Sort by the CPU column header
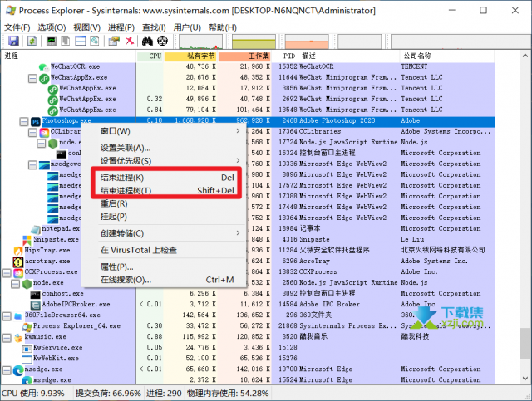Screen dimensions: 532x401 coord(150,56)
